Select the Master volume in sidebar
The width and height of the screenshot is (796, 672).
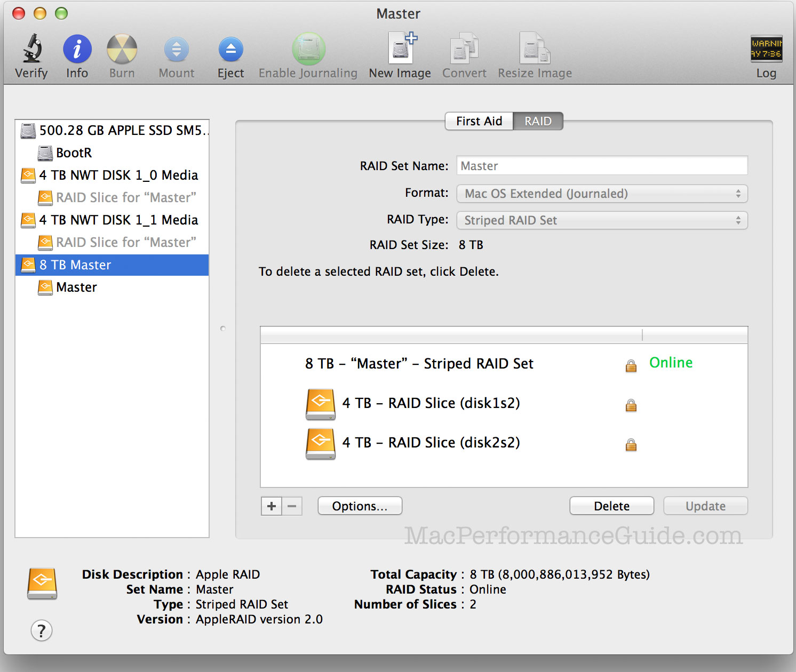[x=113, y=287]
